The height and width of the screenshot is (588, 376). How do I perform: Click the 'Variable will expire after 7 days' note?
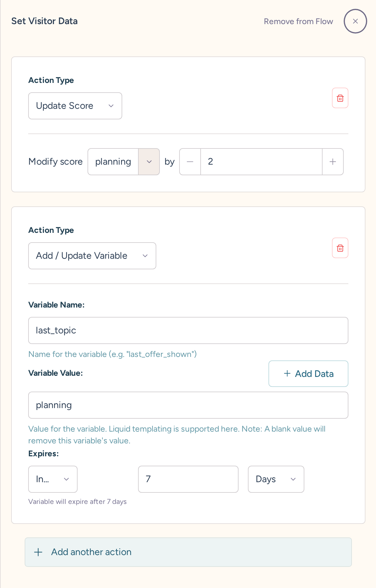pos(78,502)
